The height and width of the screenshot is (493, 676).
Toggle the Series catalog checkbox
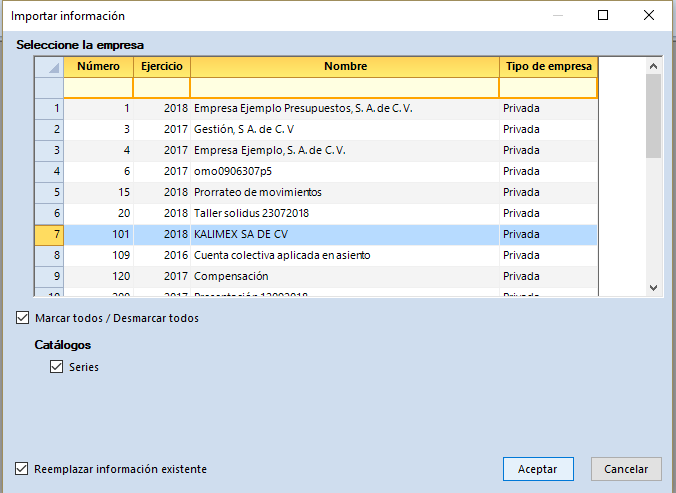click(57, 367)
